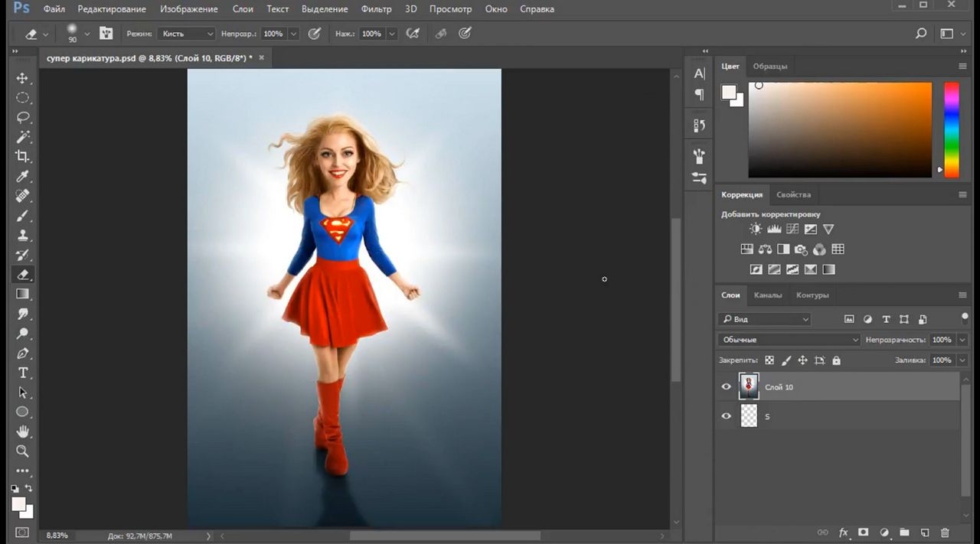Pick a color in the color field
The image size is (980, 544).
pyautogui.click(x=840, y=129)
